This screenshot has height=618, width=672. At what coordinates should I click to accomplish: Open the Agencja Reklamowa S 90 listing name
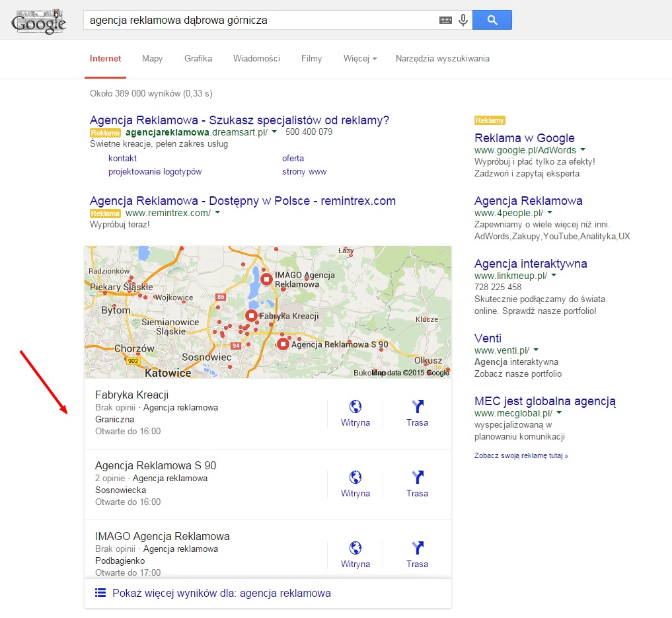(x=155, y=465)
